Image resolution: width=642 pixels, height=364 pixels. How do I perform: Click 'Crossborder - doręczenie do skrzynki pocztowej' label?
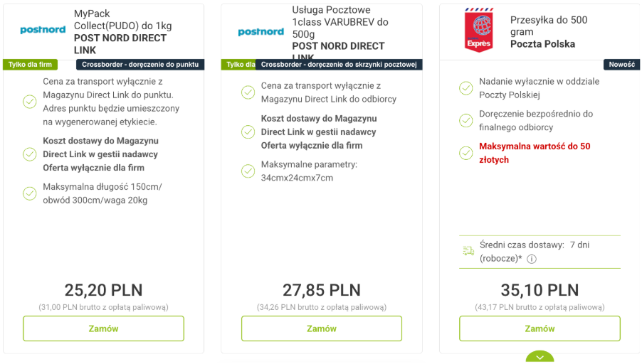click(339, 65)
